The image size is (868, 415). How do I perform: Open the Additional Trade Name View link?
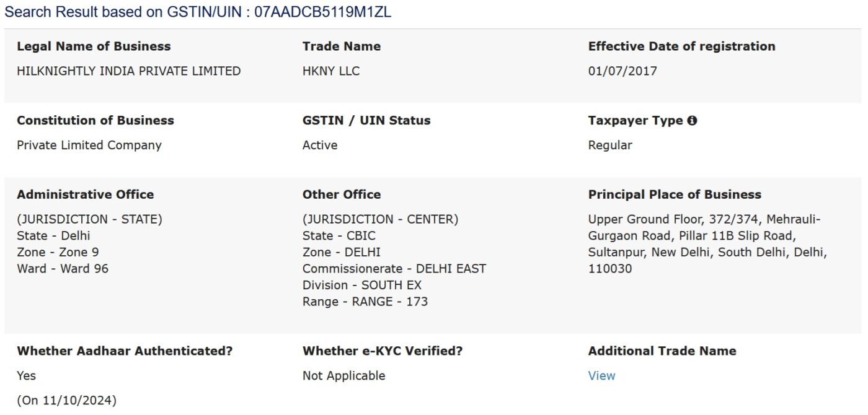(601, 376)
